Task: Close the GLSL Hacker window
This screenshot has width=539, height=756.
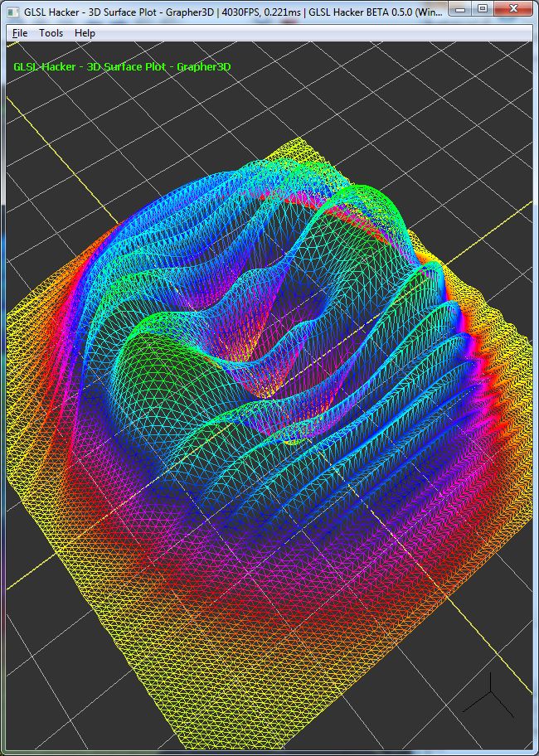Action: pos(513,8)
